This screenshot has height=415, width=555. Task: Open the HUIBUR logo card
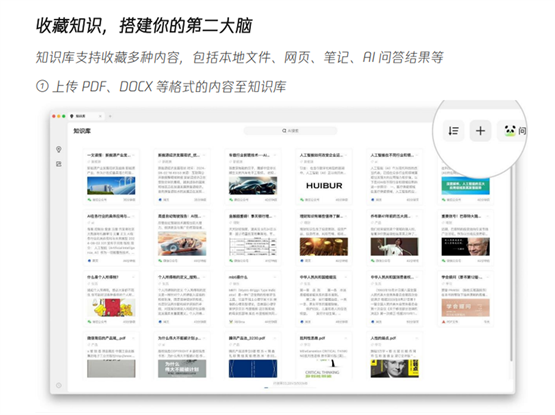click(324, 177)
